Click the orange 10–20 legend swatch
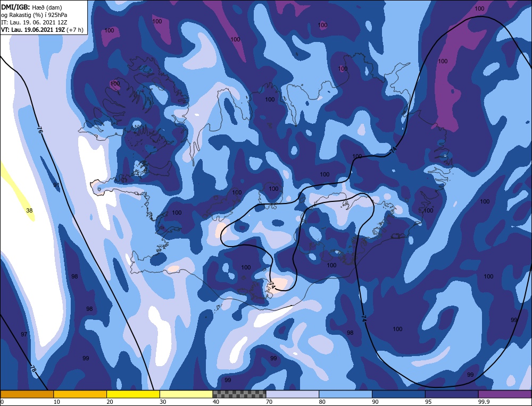Viewport: 532px width, 406px height. [x=80, y=394]
